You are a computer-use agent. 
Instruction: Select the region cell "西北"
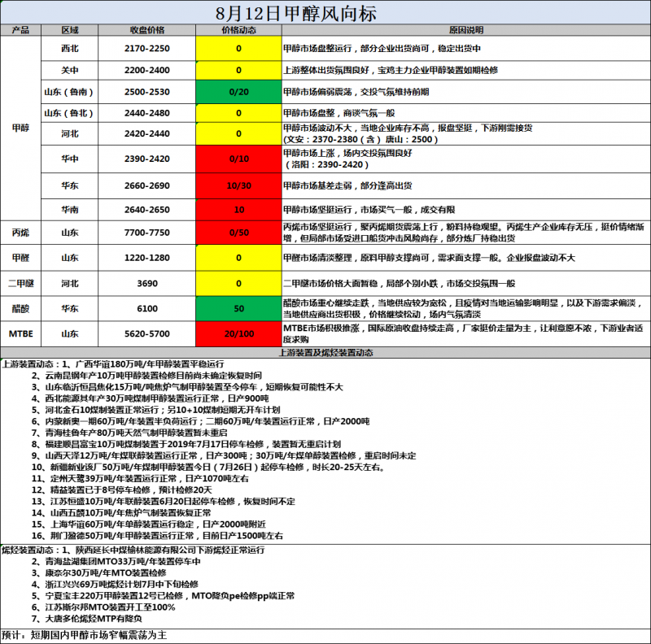coord(70,49)
